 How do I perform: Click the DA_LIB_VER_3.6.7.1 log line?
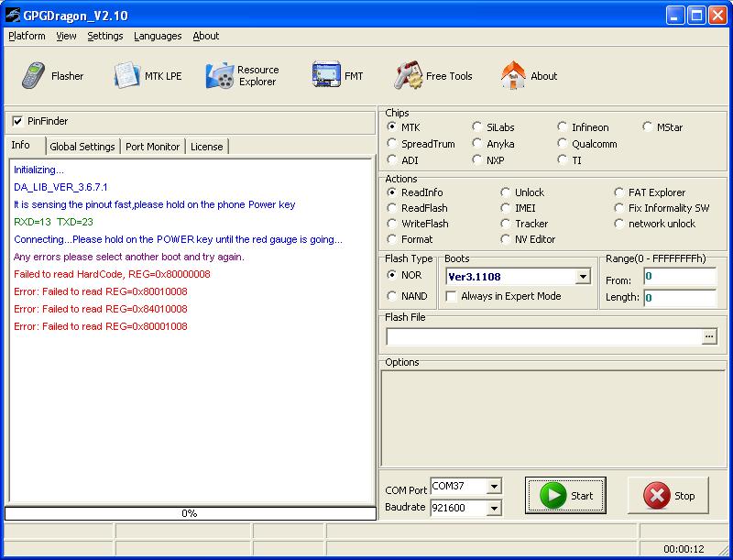click(x=60, y=187)
